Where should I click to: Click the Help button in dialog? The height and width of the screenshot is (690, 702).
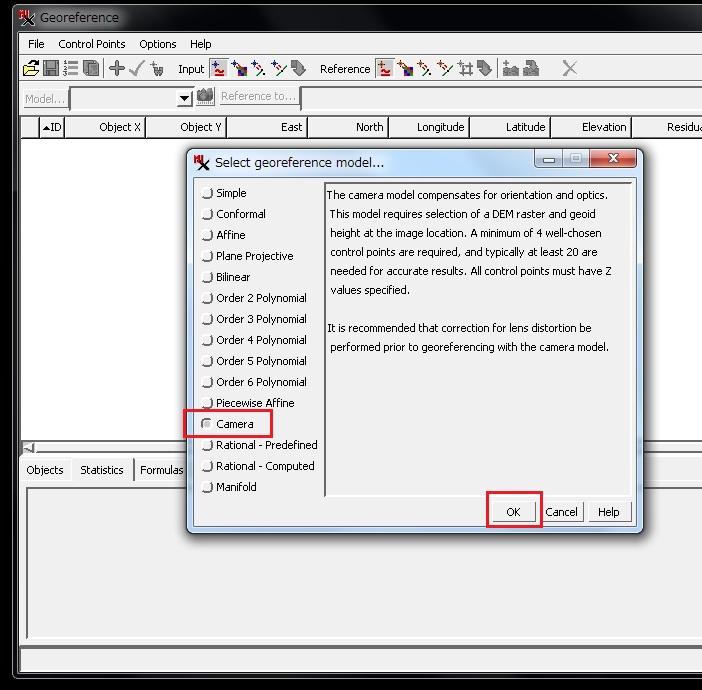(609, 511)
